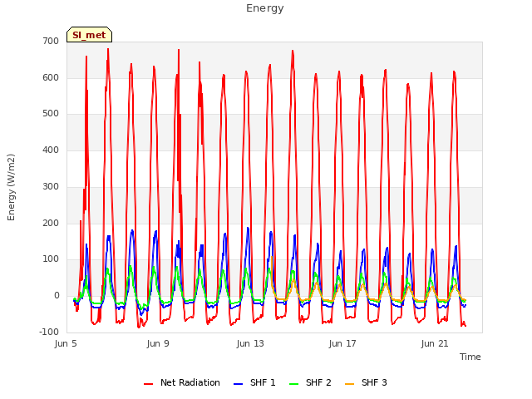The height and width of the screenshot is (399, 532).
Task: Click the green SHF 2 legend swatch
Action: [x=293, y=384]
